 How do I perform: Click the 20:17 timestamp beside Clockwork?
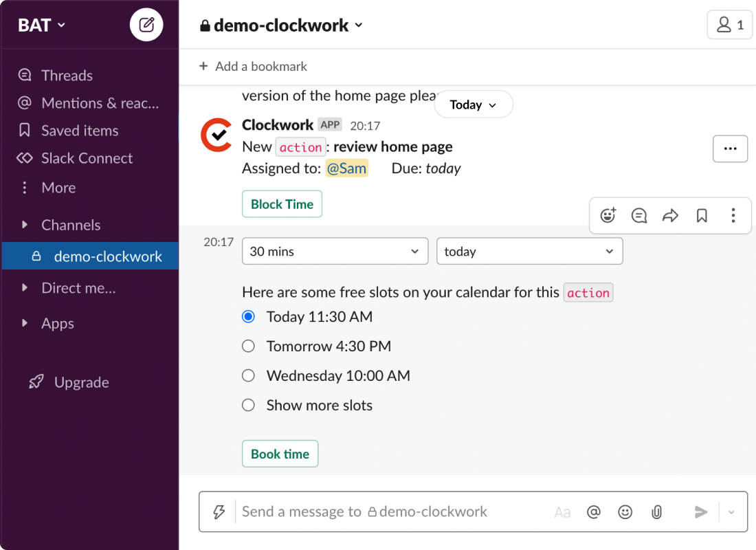365,126
